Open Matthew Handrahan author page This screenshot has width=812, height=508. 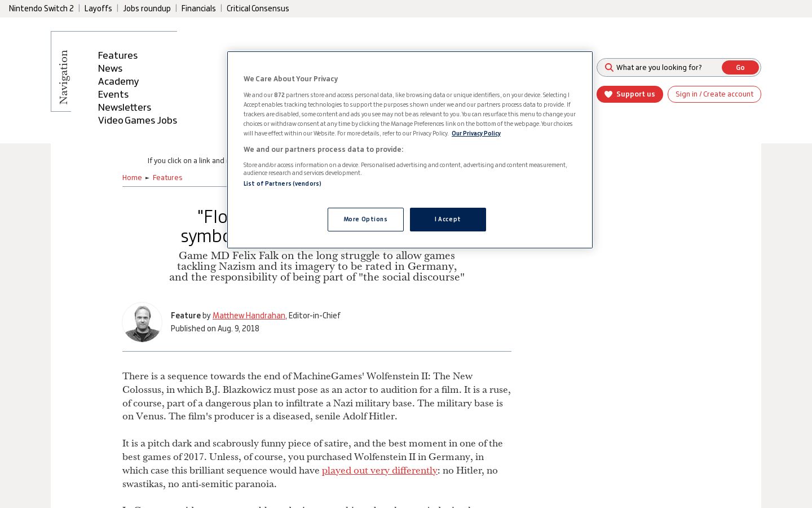click(249, 316)
